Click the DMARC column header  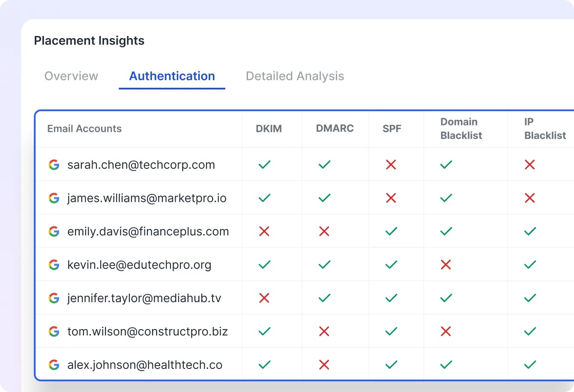pos(335,128)
